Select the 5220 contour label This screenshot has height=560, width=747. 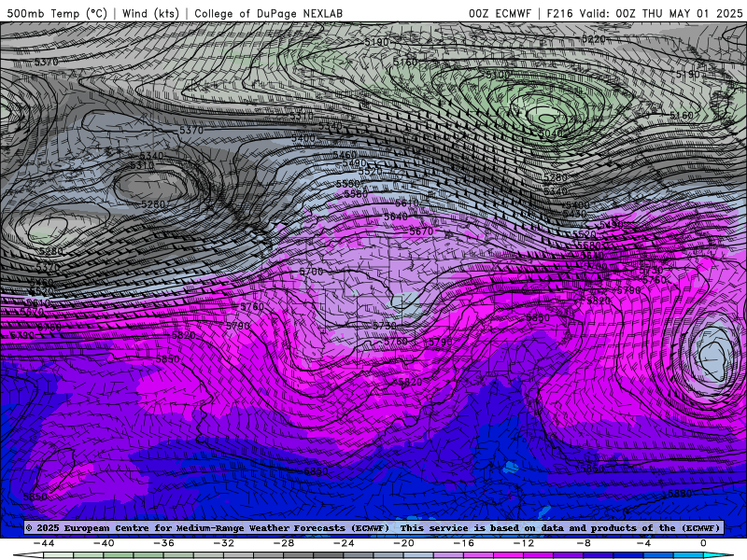click(x=593, y=38)
